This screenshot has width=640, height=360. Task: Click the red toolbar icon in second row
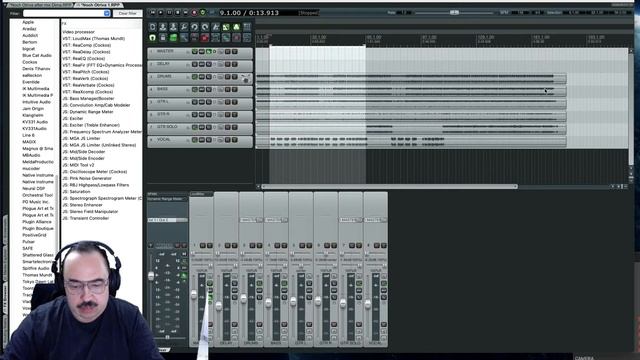coord(205,38)
